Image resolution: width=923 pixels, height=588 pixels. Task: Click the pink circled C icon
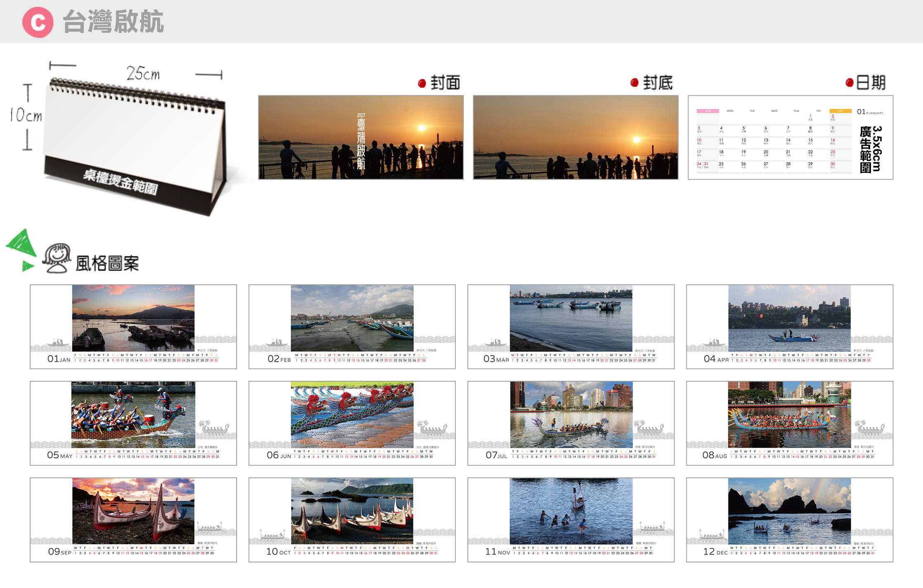point(38,22)
